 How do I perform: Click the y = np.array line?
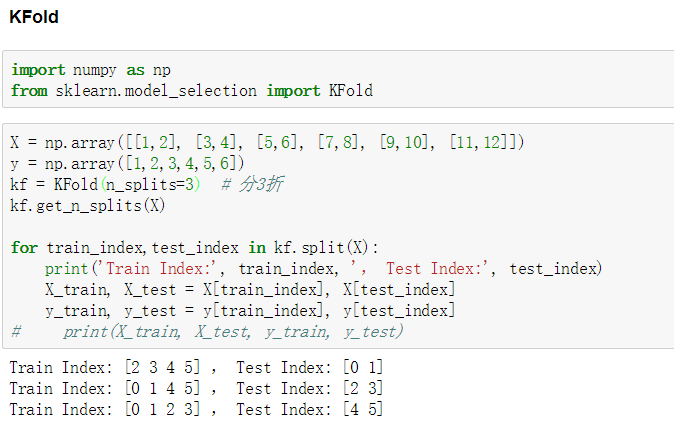[127, 163]
